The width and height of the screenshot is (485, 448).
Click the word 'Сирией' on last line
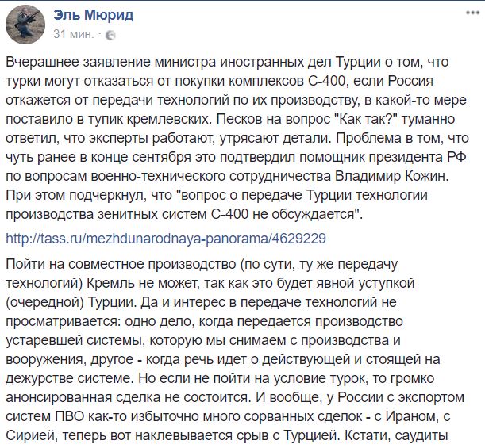pyautogui.click(x=30, y=435)
